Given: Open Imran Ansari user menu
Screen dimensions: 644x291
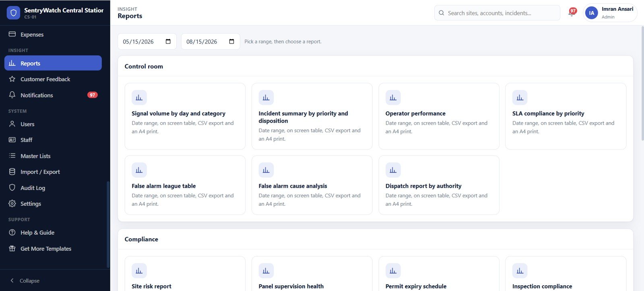Looking at the screenshot, I should pyautogui.click(x=610, y=13).
